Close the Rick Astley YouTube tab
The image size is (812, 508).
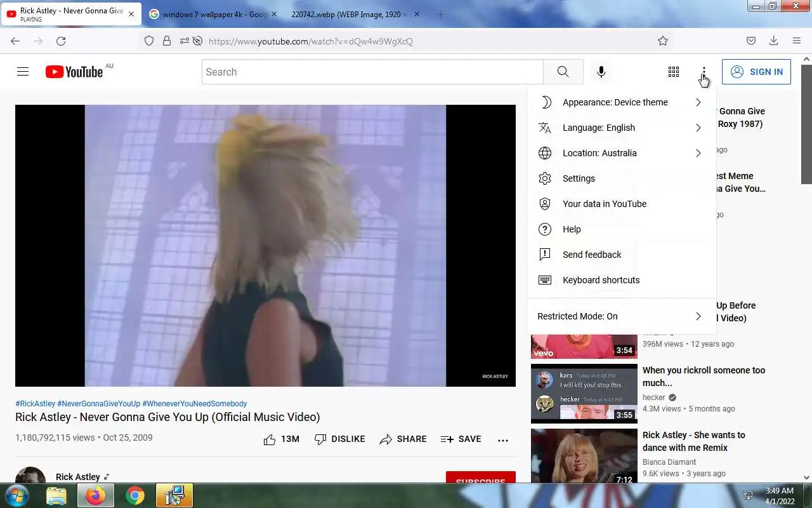[131, 14]
